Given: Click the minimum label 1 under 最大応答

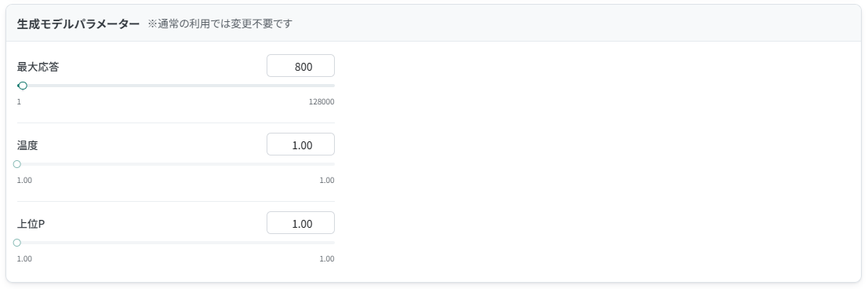Looking at the screenshot, I should [x=19, y=102].
